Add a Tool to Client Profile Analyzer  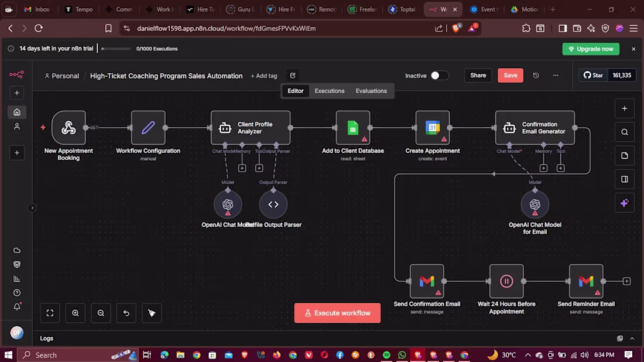pos(259,168)
